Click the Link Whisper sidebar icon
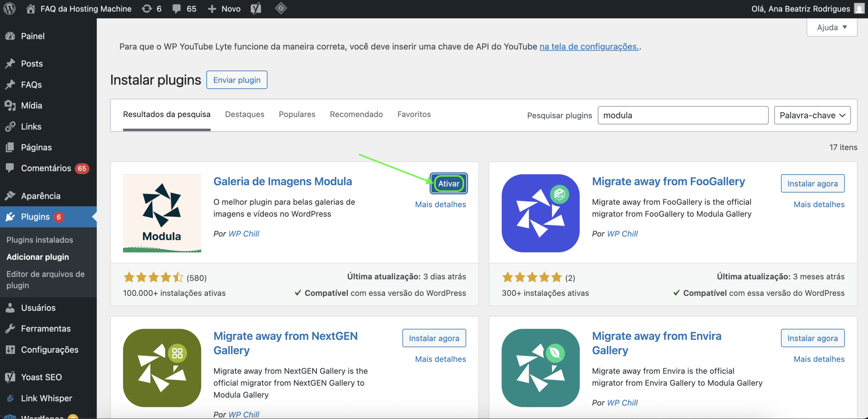Viewport: 868px width, 419px height. [10, 398]
